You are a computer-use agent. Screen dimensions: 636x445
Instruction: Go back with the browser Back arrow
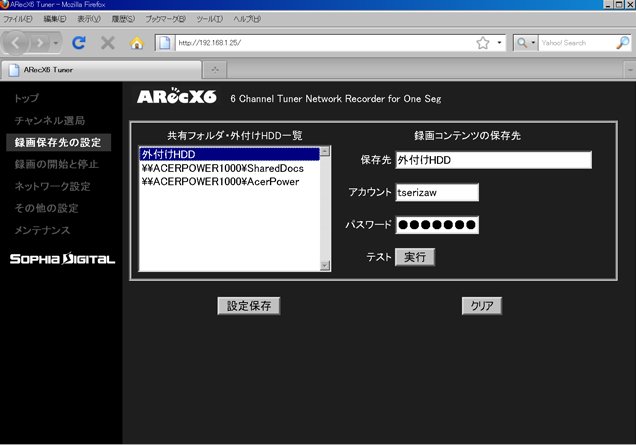pyautogui.click(x=15, y=43)
